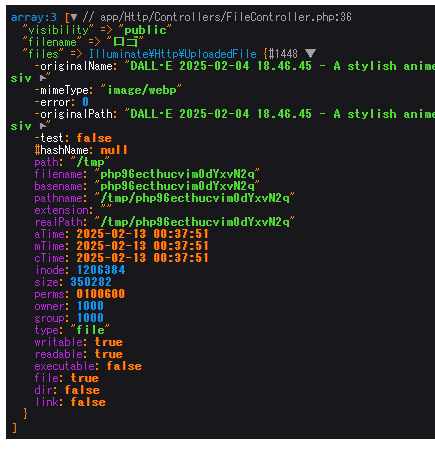Click the group value 1000
The width and height of the screenshot is (435, 453).
pyautogui.click(x=90, y=318)
